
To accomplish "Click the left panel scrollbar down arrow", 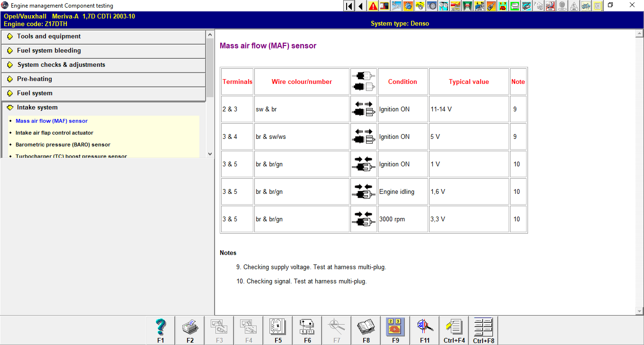I will pos(210,154).
